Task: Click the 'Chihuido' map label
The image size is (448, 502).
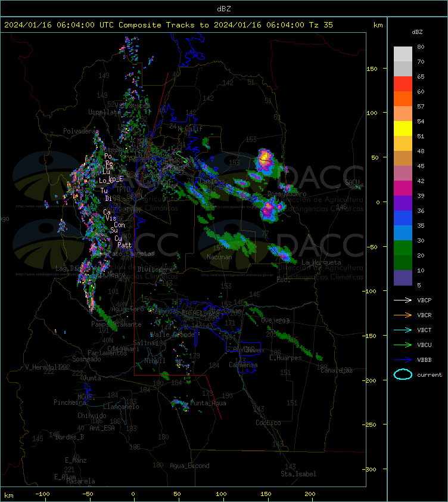Action: pyautogui.click(x=92, y=415)
